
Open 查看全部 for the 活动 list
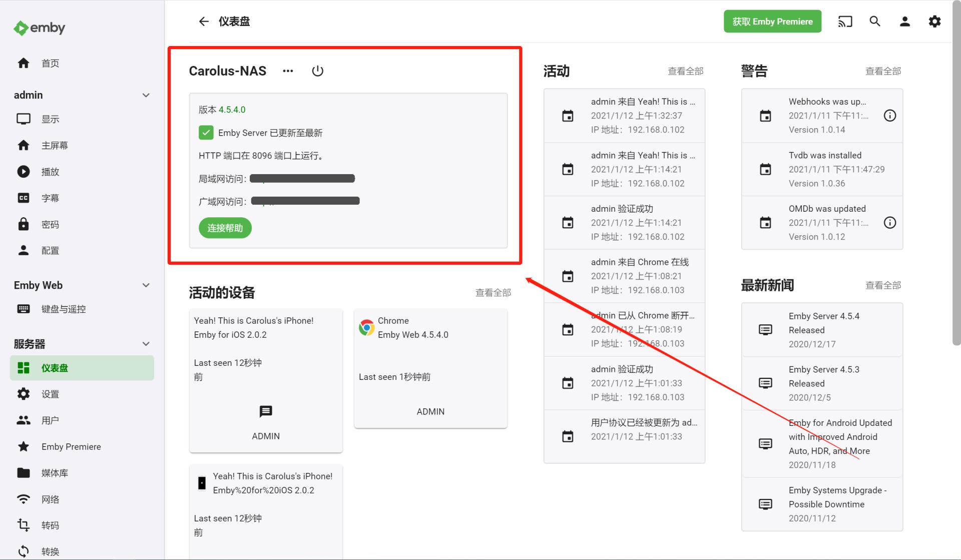click(x=685, y=71)
